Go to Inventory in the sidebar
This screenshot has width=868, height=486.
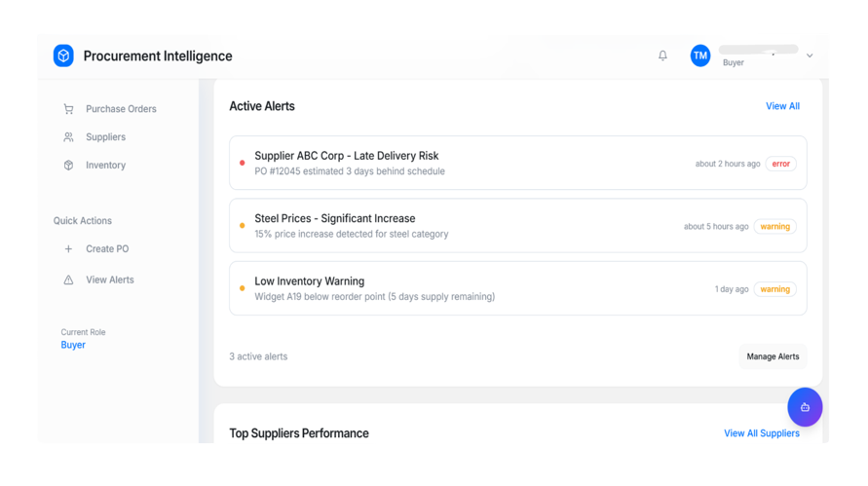[105, 166]
